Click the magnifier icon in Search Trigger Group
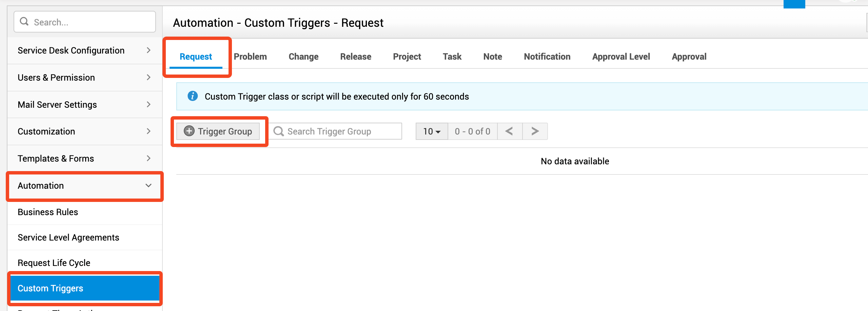The width and height of the screenshot is (868, 311). [279, 131]
